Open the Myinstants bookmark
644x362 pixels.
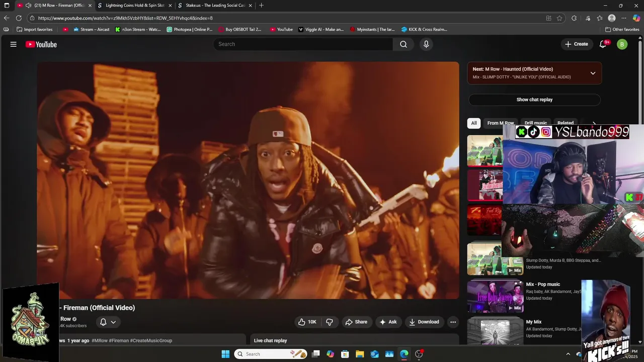pyautogui.click(x=372, y=29)
